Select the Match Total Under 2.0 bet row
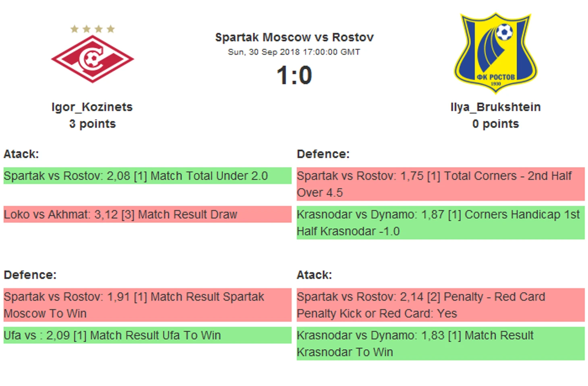This screenshot has height=386, width=588. [x=147, y=176]
